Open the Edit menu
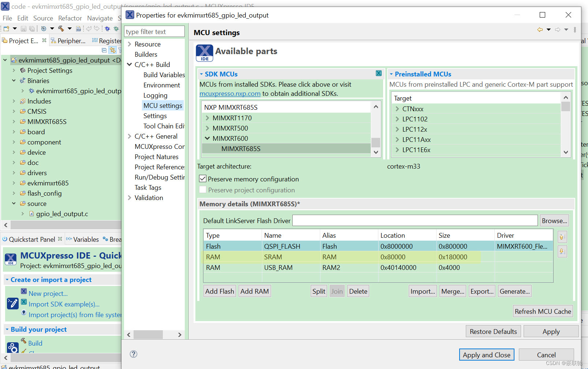The image size is (588, 369). 23,18
